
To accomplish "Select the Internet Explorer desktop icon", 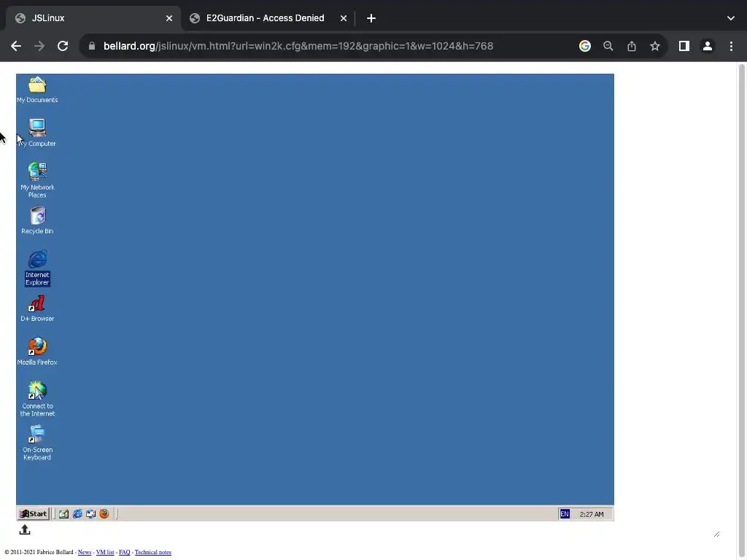I will click(37, 268).
